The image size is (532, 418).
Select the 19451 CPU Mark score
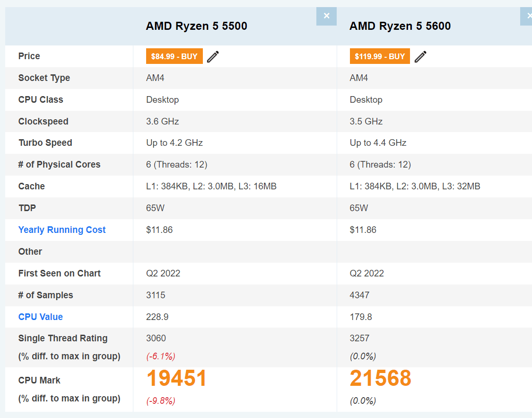(x=177, y=379)
